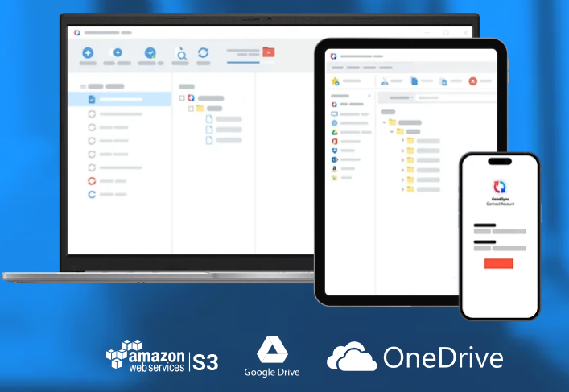Image resolution: width=569 pixels, height=392 pixels.
Task: Close the tablet sidebar panel with its small x
Action: coord(369,96)
